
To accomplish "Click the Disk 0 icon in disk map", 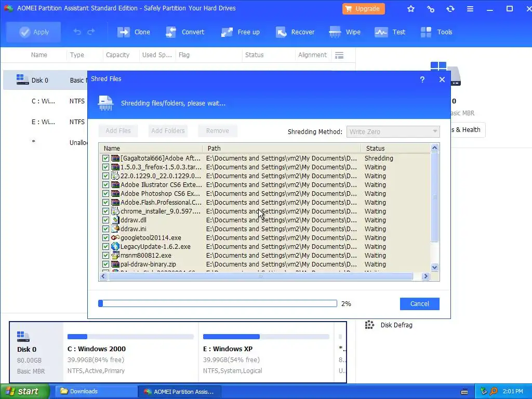I will 23,337.
